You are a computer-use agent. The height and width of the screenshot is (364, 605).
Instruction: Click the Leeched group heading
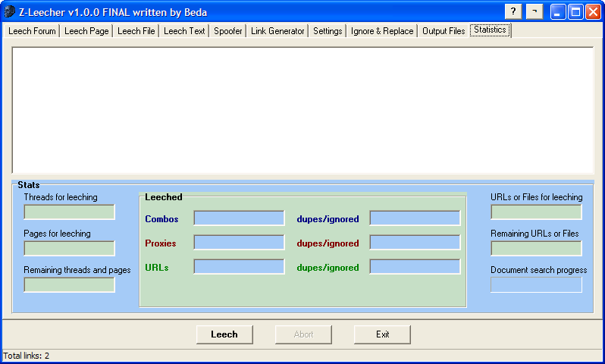[164, 197]
